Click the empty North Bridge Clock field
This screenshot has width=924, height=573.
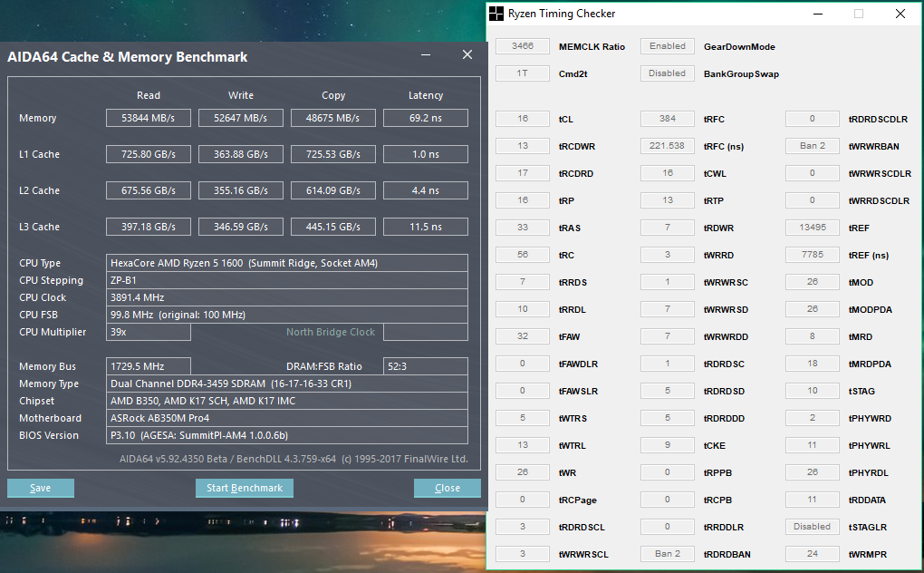425,332
